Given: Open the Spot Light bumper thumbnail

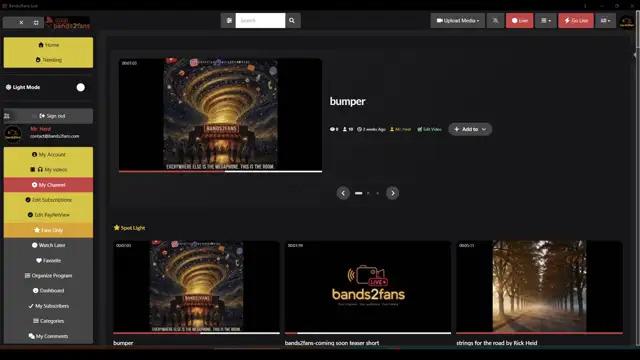Looking at the screenshot, I should click(x=196, y=286).
